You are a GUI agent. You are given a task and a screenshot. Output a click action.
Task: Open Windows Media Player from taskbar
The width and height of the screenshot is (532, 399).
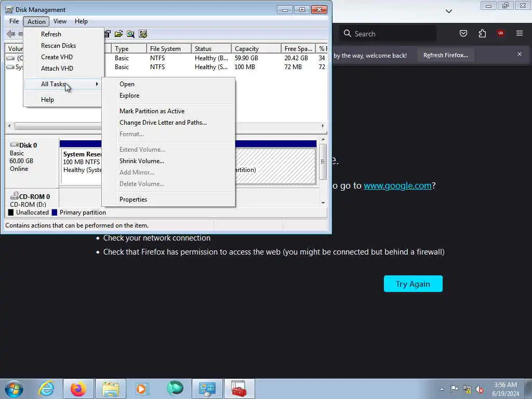pyautogui.click(x=142, y=389)
